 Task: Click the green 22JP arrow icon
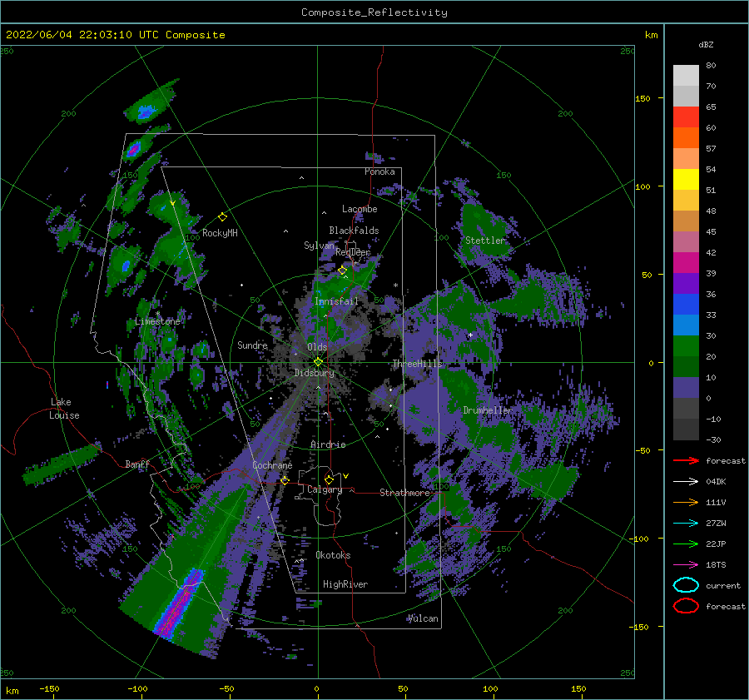coord(686,544)
